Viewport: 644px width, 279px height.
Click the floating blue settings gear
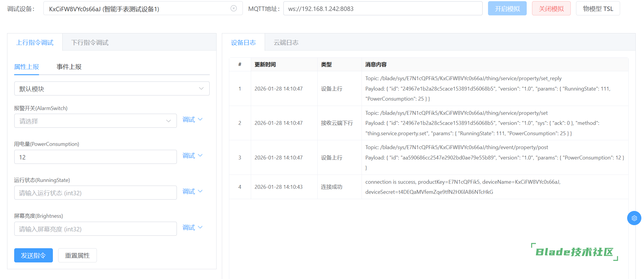click(634, 218)
